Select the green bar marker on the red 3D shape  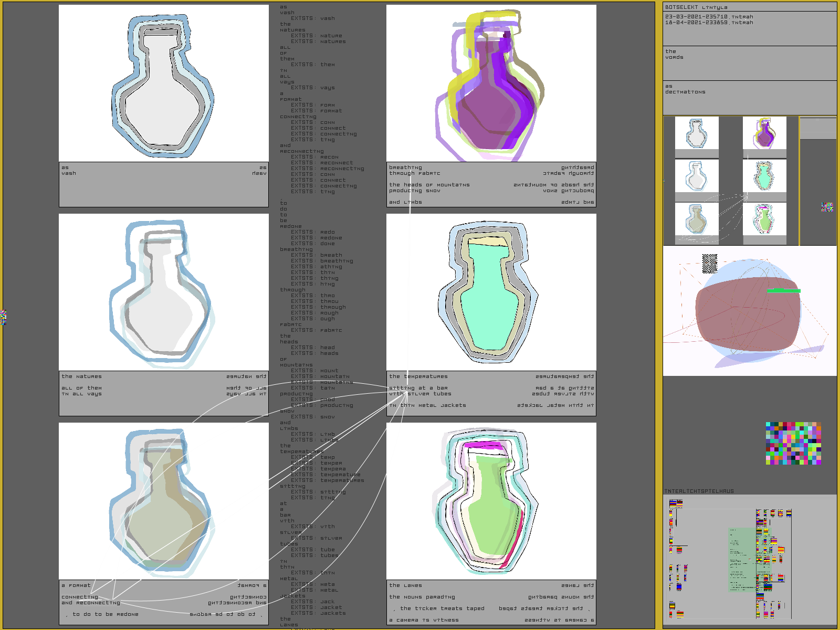783,290
